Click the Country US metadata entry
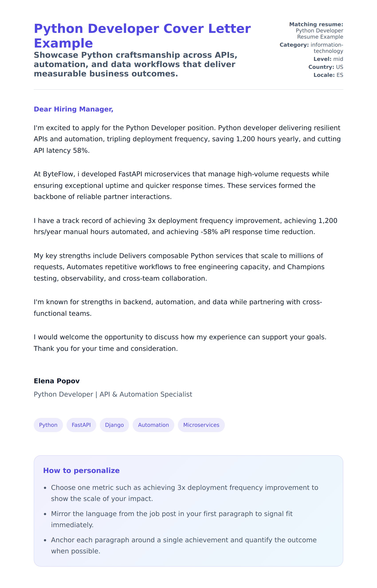Screen dimensions: 377x588 [326, 67]
